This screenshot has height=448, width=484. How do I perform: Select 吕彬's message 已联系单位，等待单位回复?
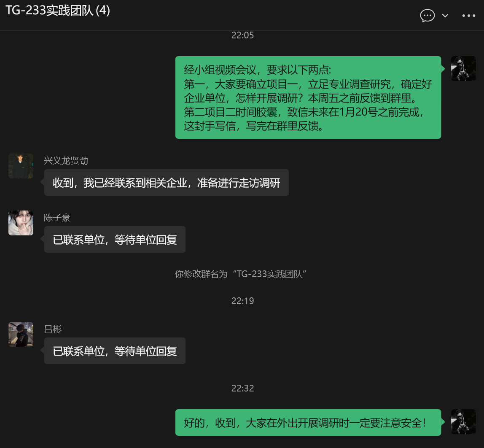click(115, 351)
